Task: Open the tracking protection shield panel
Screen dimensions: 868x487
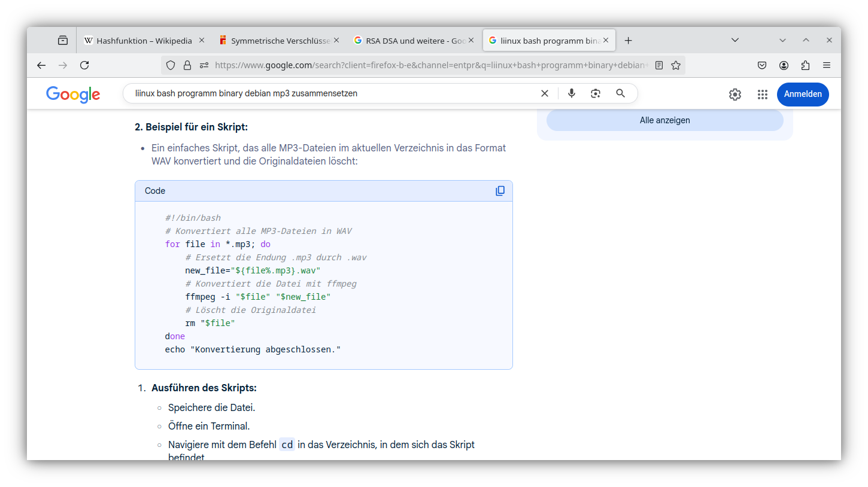Action: click(171, 65)
